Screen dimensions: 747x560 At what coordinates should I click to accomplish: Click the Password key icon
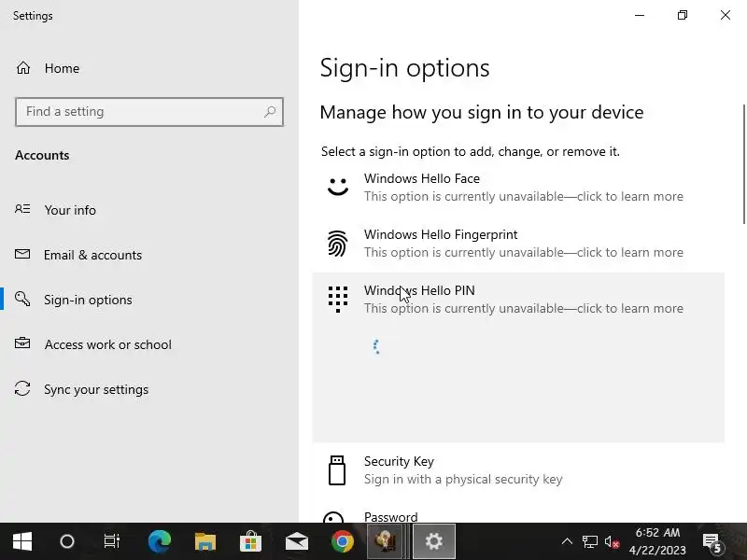point(333,517)
